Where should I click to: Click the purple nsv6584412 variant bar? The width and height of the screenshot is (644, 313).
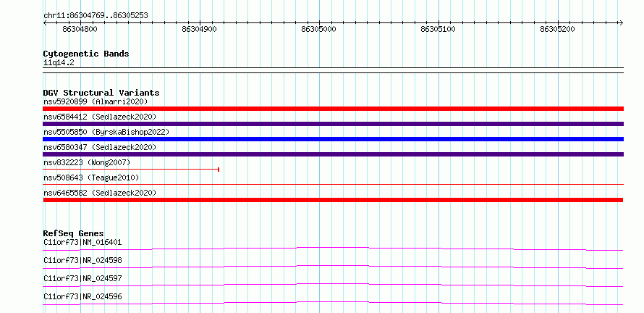[x=333, y=124]
